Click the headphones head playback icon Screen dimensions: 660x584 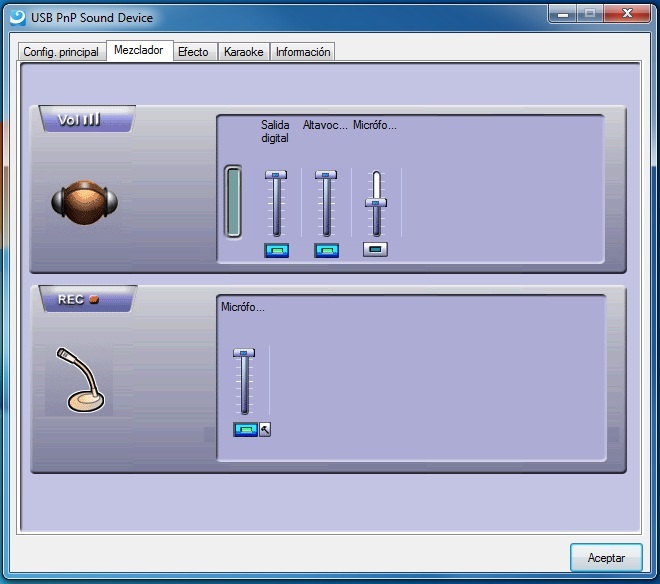[85, 203]
